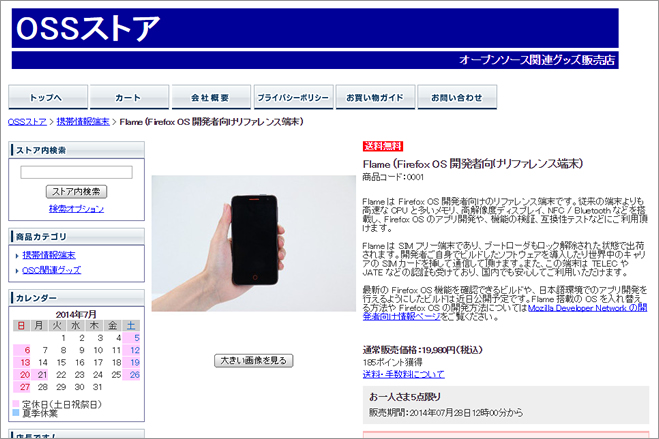The height and width of the screenshot is (439, 659).
Task: Click the 定休日(土日祝祭日) legend entry
Action: pos(62,405)
